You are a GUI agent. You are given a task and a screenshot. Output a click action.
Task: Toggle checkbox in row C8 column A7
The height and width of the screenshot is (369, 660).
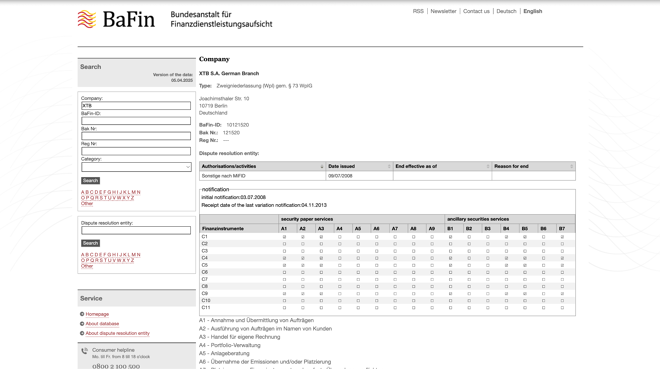[x=395, y=287]
